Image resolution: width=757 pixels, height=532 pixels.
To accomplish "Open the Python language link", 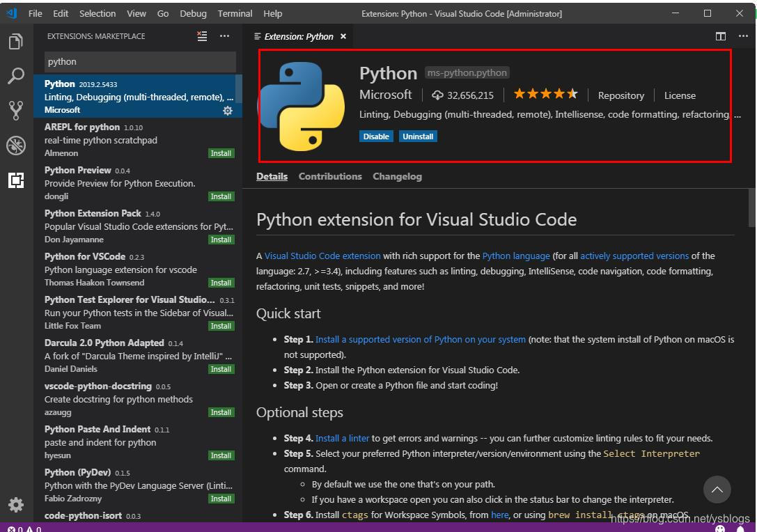I will click(516, 256).
